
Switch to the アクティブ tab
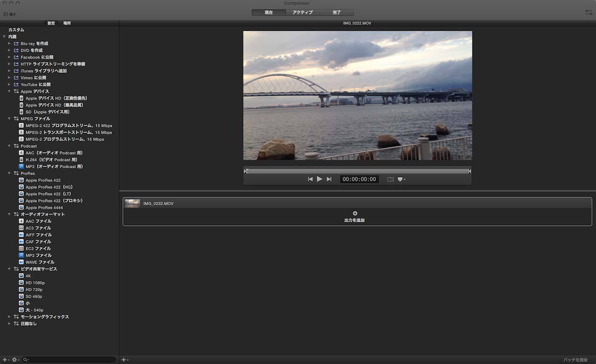coord(302,13)
